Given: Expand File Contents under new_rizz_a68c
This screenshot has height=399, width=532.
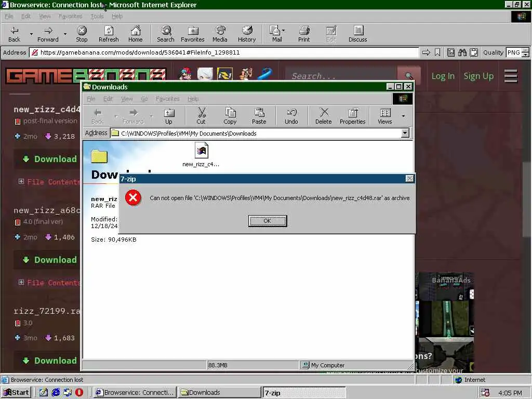Looking at the screenshot, I should point(21,282).
